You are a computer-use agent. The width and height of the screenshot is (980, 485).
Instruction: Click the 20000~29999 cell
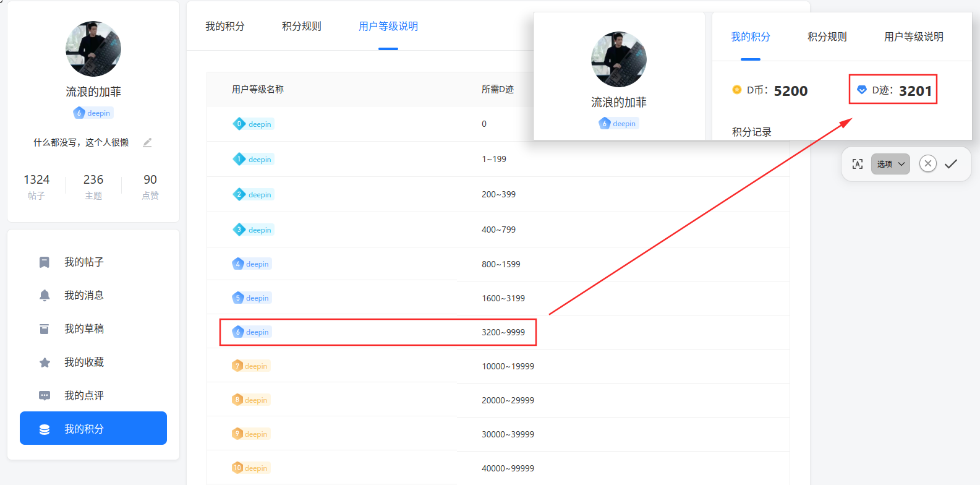click(508, 400)
